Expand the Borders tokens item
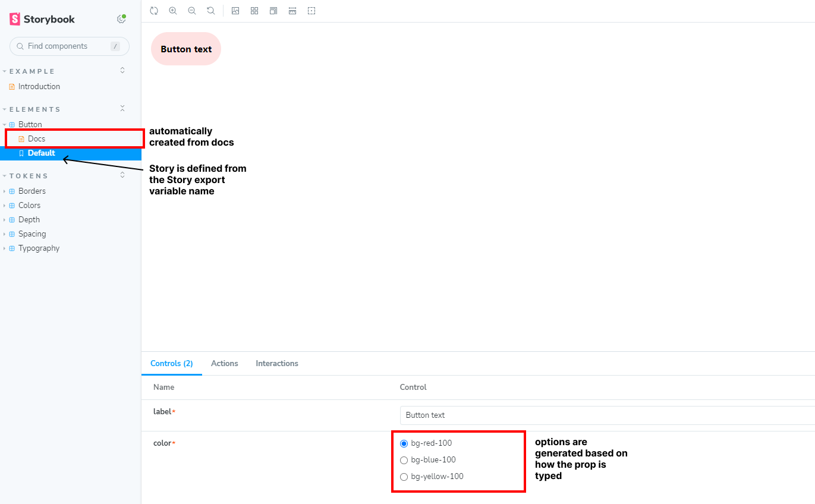Viewport: 815px width, 504px height. click(32, 191)
